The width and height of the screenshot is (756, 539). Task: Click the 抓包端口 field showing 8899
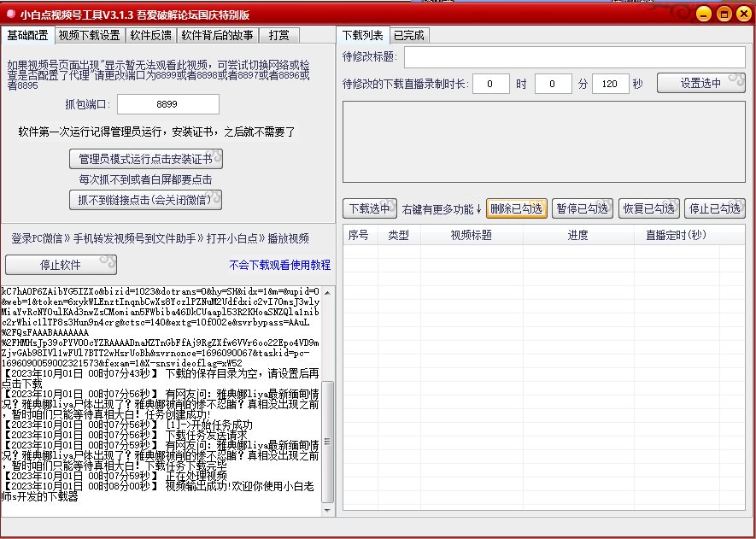click(x=167, y=104)
